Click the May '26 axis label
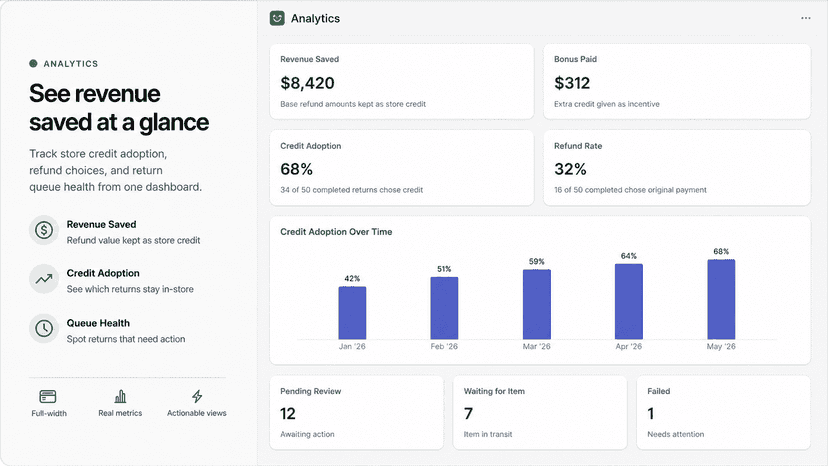 click(x=721, y=347)
